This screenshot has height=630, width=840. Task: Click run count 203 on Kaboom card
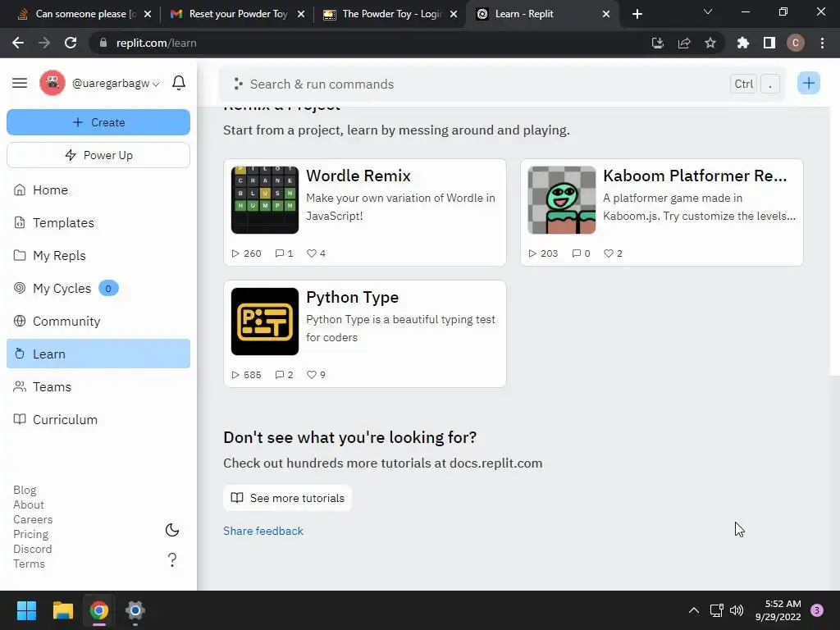pos(543,253)
